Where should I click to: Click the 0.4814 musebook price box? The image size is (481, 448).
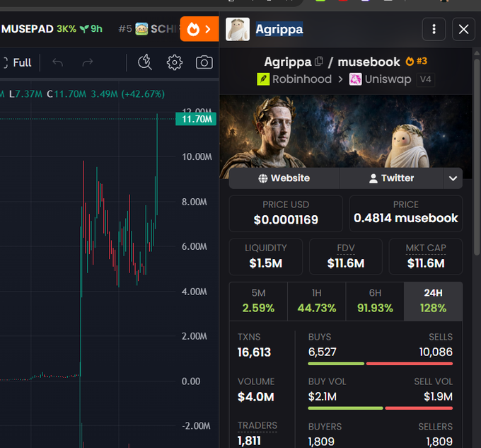pyautogui.click(x=405, y=214)
